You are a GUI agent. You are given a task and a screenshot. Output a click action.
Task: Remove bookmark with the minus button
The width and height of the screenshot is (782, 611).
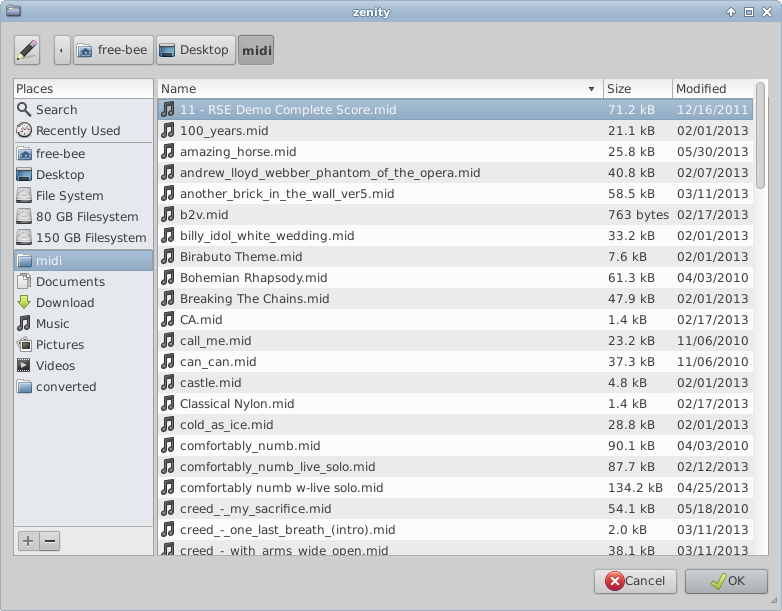50,541
